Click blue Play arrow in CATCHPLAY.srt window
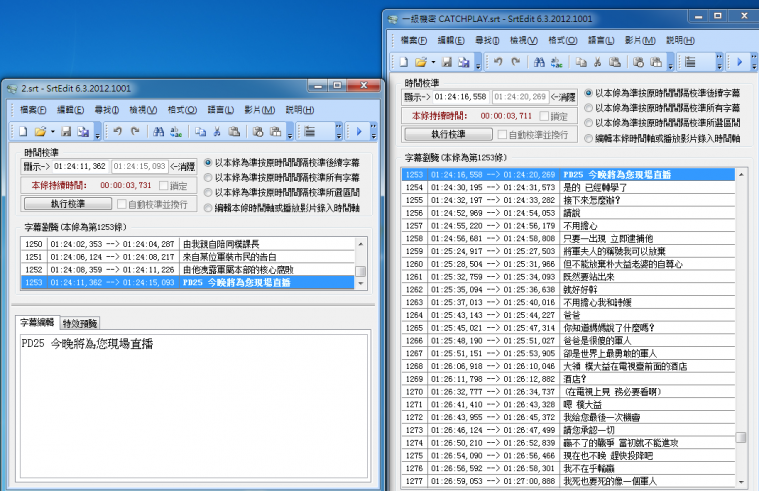The height and width of the screenshot is (491, 759). (x=739, y=62)
